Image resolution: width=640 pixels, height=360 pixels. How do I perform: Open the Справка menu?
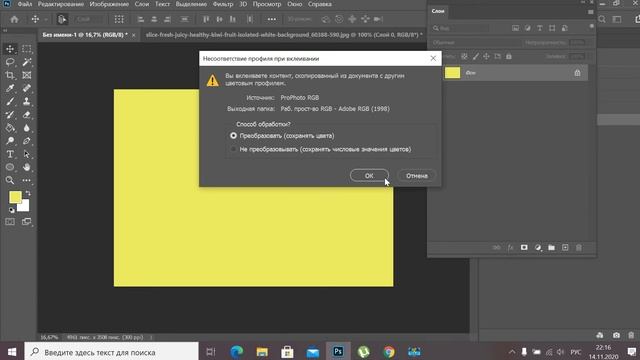tap(320, 4)
